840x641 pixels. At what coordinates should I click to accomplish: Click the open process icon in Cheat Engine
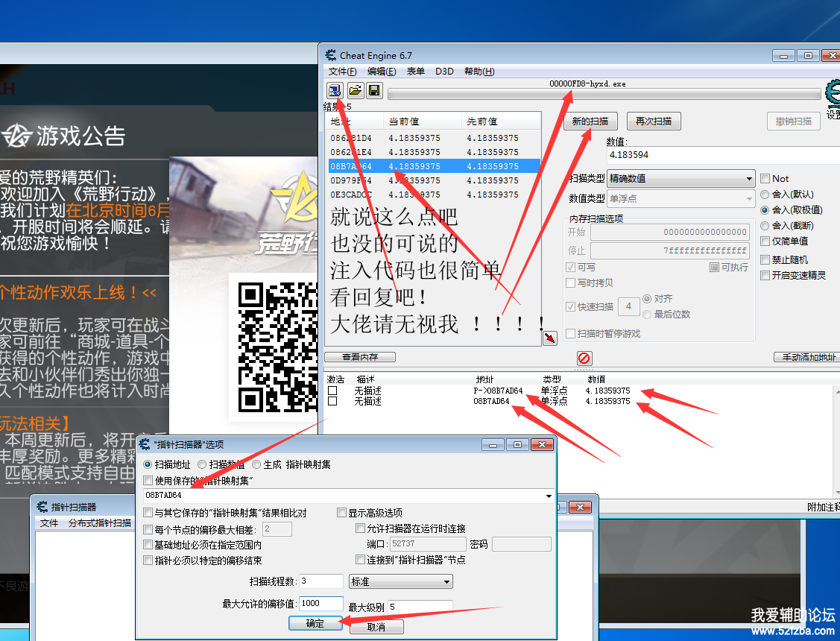tap(335, 90)
